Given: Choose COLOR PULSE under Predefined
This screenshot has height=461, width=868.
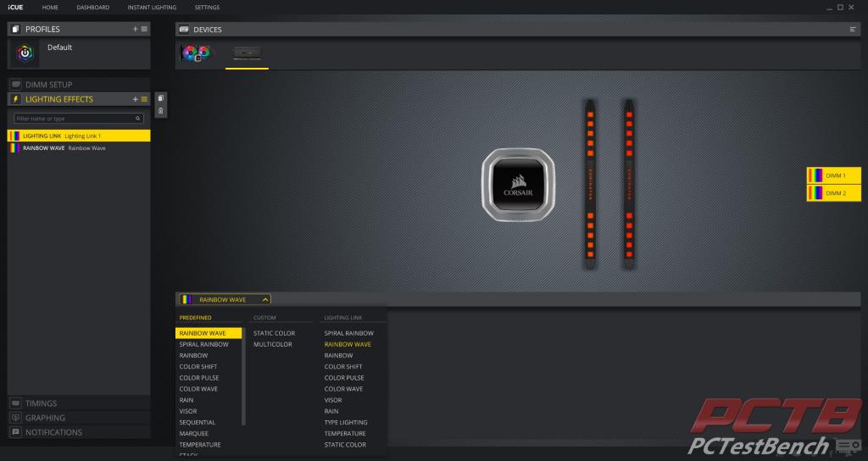Looking at the screenshot, I should click(199, 377).
